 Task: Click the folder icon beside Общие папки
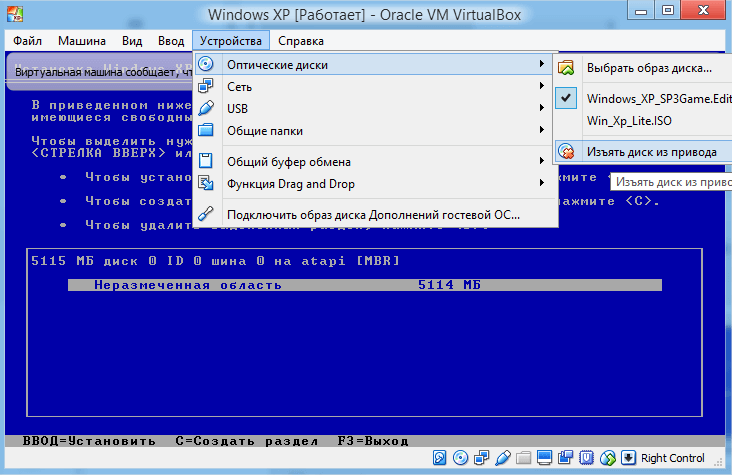point(206,130)
